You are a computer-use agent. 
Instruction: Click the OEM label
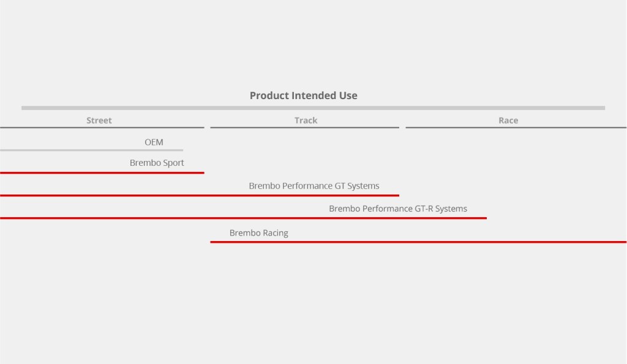click(x=154, y=142)
